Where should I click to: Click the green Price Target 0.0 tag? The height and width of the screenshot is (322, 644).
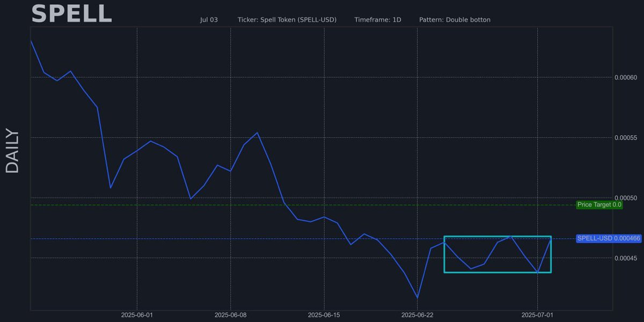click(x=599, y=204)
